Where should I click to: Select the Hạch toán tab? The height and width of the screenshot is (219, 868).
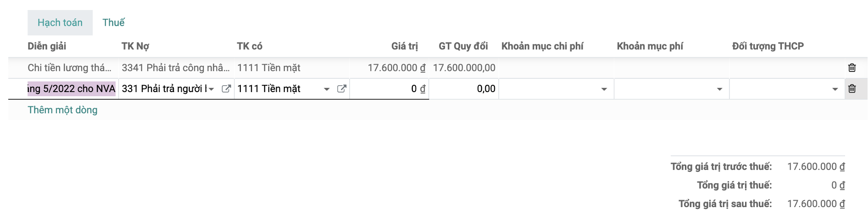tap(60, 22)
